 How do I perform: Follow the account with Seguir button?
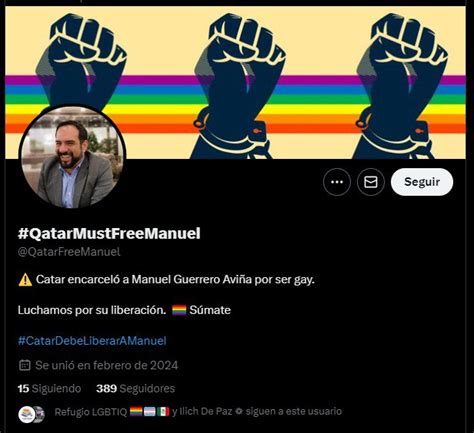(422, 182)
